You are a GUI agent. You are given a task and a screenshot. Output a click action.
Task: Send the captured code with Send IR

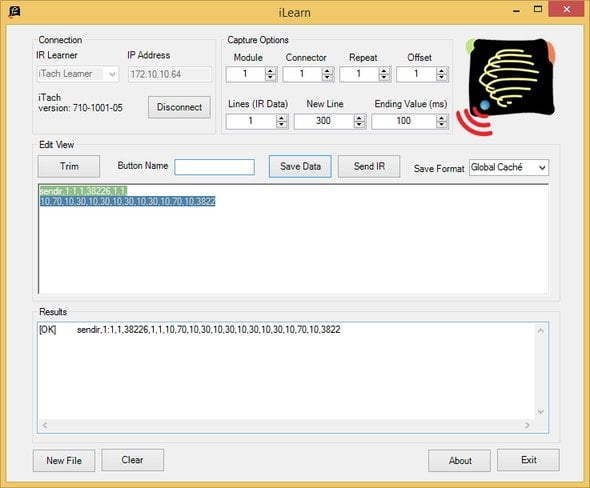[x=369, y=166]
